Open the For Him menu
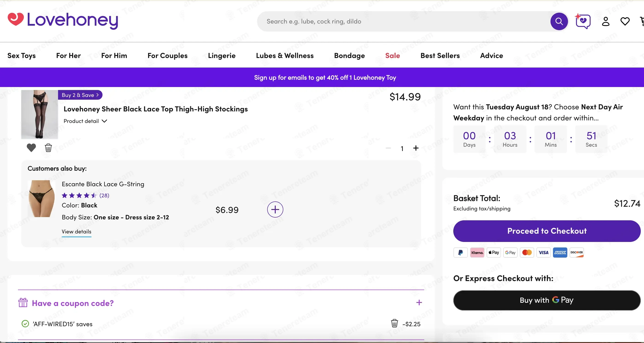The height and width of the screenshot is (343, 644). [114, 55]
